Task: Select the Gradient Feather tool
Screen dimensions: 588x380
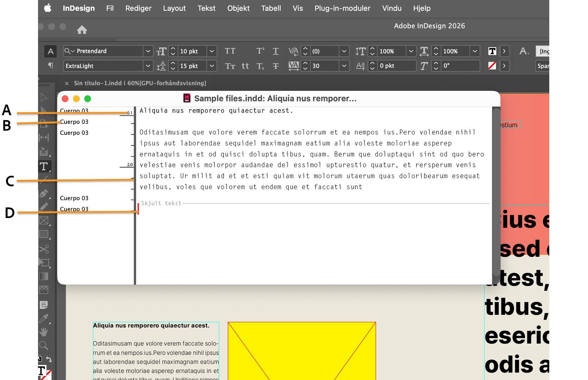Action: (x=44, y=290)
